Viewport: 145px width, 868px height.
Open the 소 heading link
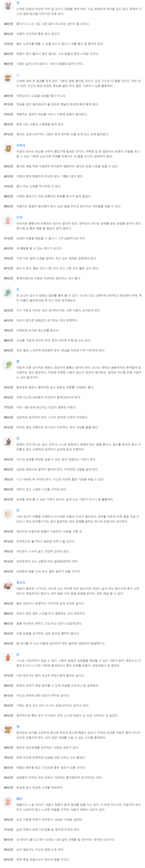pyautogui.click(x=18, y=75)
